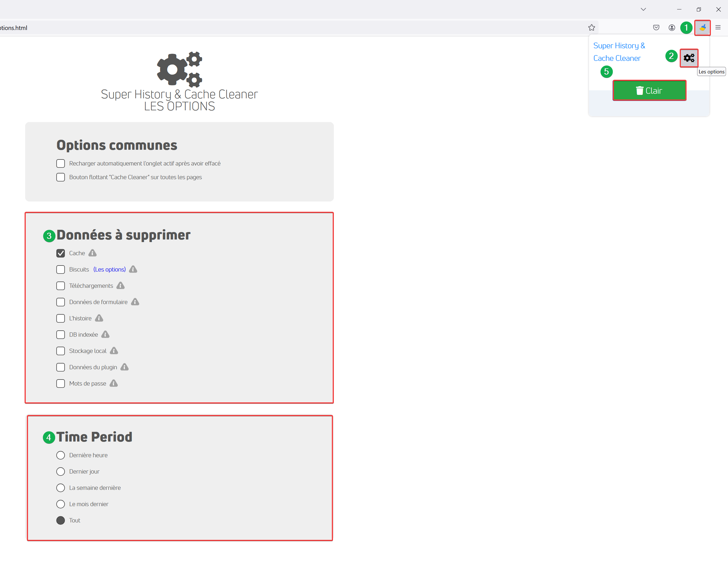Screen dimensions: 728x567
Task: Select the Dernière heure time period
Action: coord(60,455)
